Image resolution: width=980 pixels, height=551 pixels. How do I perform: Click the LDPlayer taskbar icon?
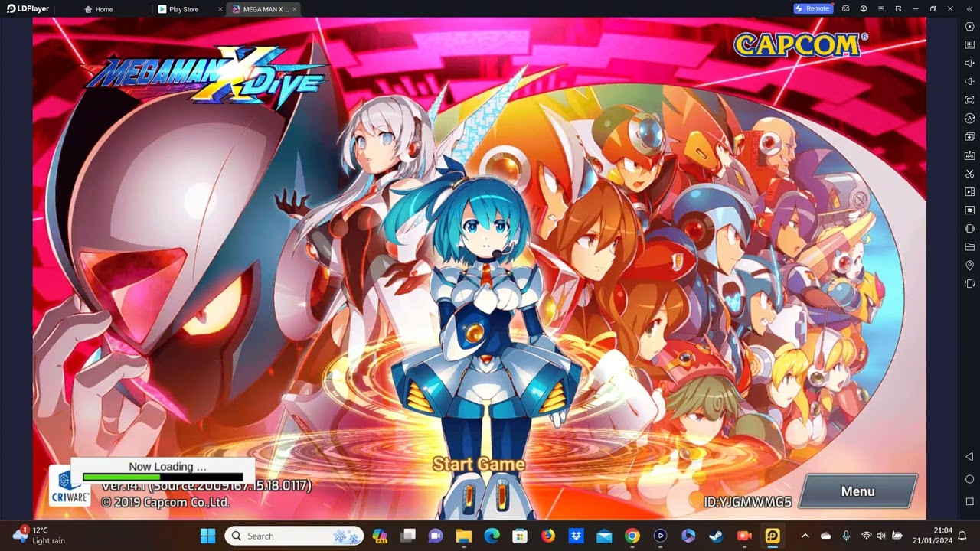[x=773, y=536]
